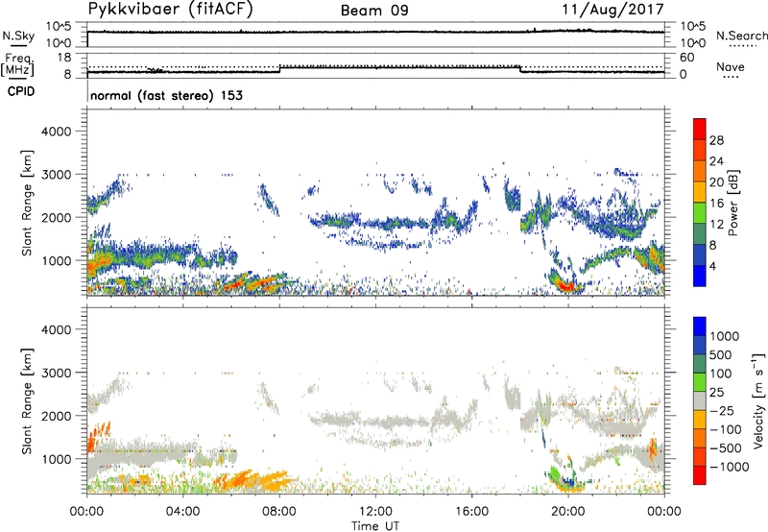Click the 3000 tick in power panel
This screenshot has height=532, width=768.
point(56,175)
